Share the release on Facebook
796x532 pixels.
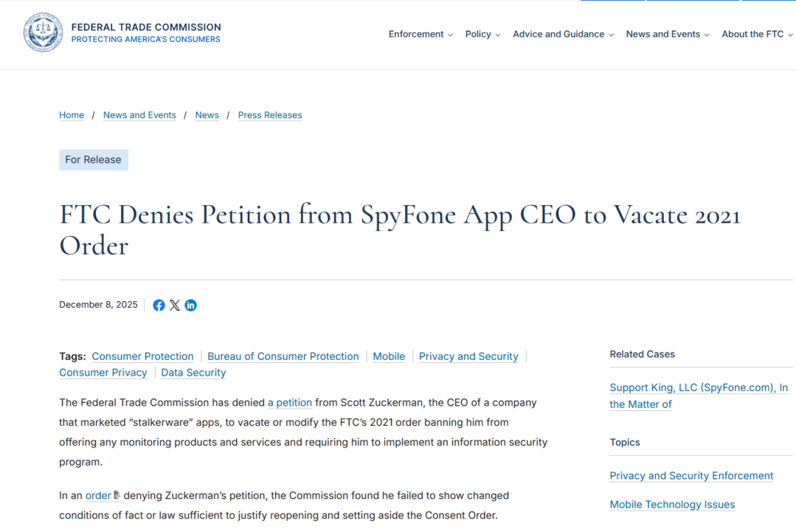(x=159, y=305)
